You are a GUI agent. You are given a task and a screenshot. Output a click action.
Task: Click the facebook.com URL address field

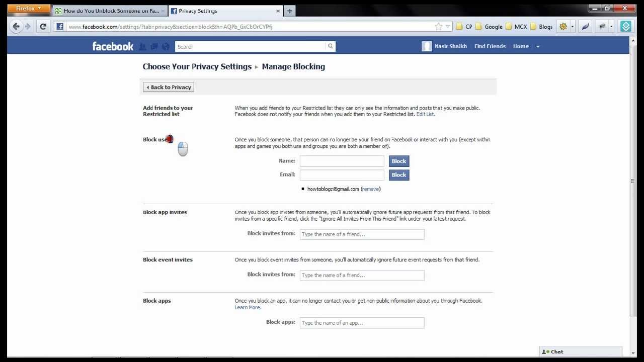(249, 27)
